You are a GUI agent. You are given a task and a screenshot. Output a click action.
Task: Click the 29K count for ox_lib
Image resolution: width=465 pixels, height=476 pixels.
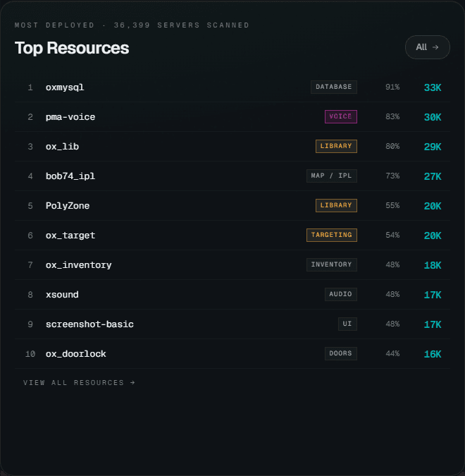433,147
